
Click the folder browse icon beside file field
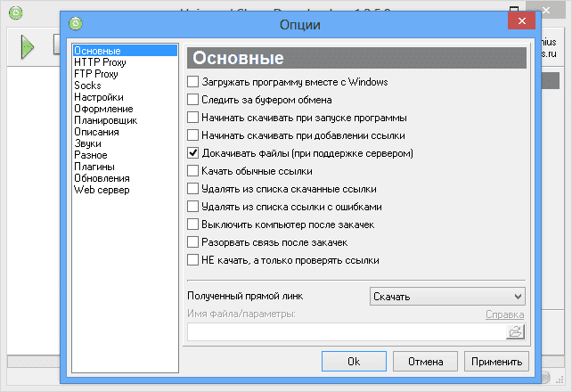pyautogui.click(x=515, y=331)
